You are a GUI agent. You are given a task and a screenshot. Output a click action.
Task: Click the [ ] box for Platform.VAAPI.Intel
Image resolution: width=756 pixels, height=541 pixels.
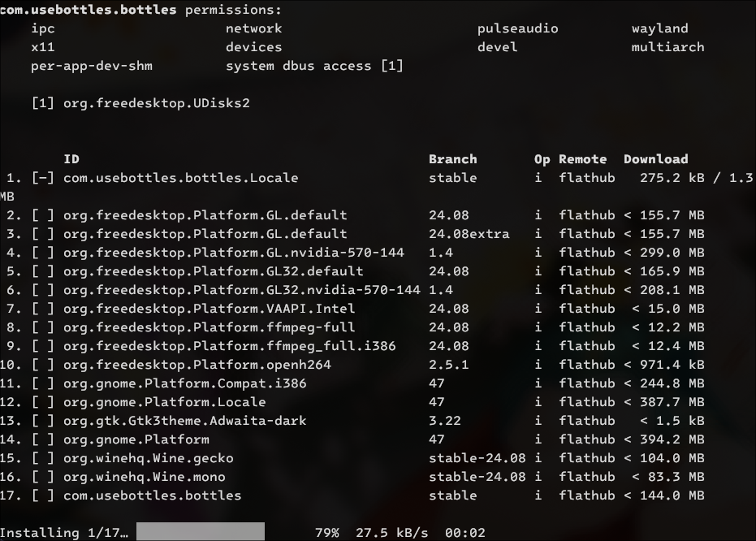42,309
